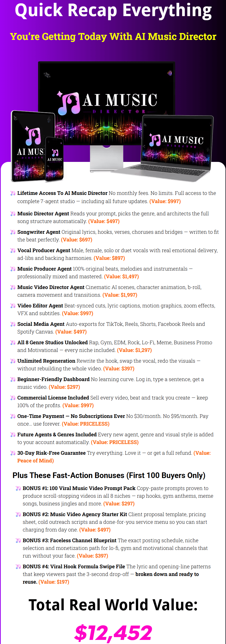Viewport: 226px width, 644px height.
Task: Click the note icon beside BONUS #1
Action: pyautogui.click(x=18, y=488)
